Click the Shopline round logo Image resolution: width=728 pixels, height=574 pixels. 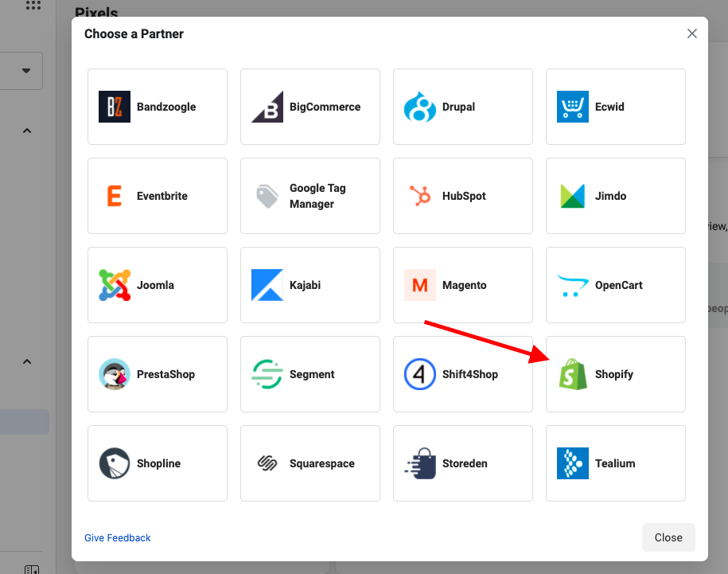115,463
